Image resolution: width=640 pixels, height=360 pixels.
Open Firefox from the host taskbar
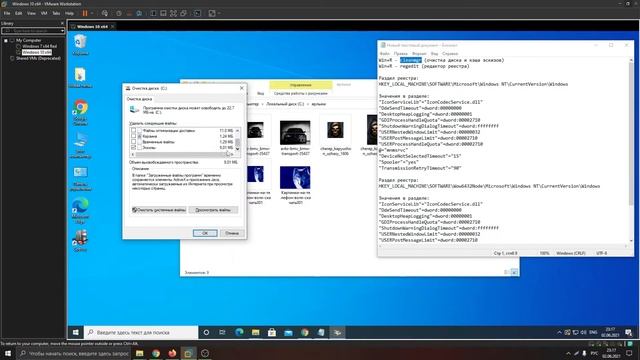coord(172,353)
